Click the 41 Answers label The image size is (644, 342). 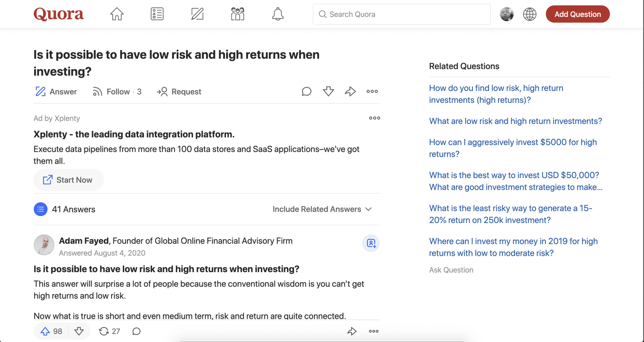74,209
